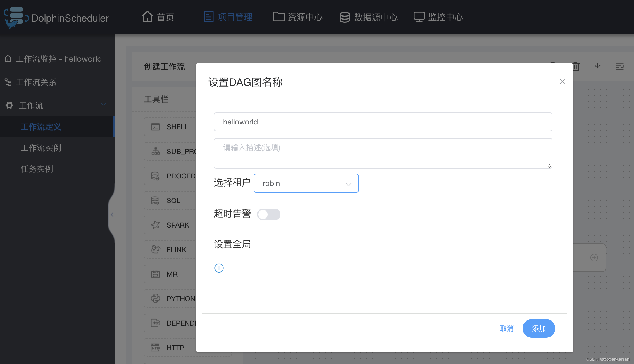Collapse the 工作流 sidebar group chevron

point(104,104)
